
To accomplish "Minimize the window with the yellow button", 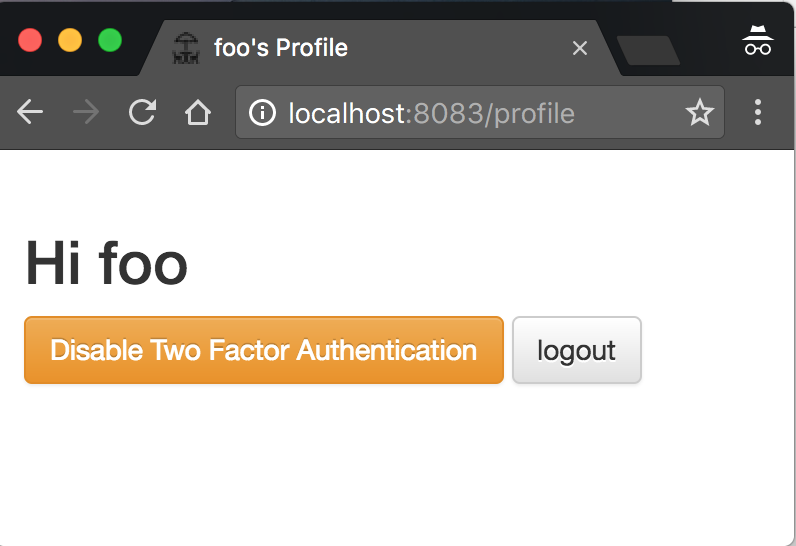I will tap(70, 41).
